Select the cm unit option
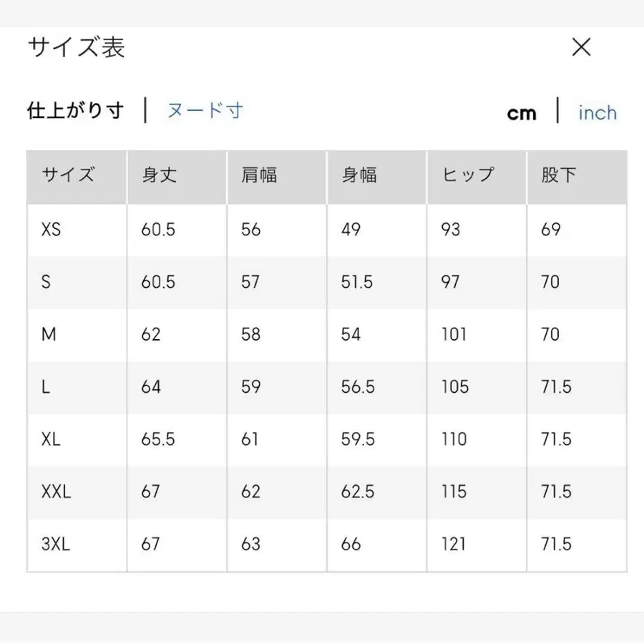 [522, 112]
